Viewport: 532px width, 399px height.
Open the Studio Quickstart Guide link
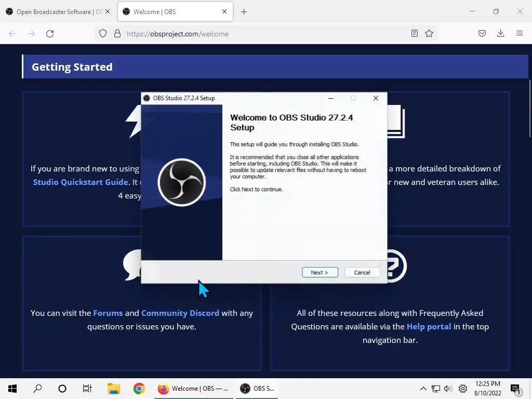(x=81, y=182)
